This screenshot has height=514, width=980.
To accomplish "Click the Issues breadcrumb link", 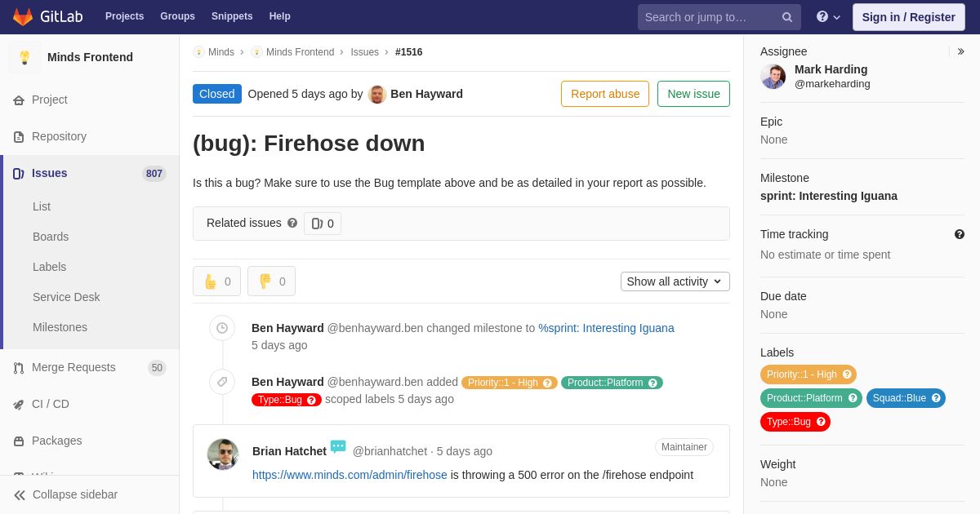I will [364, 52].
